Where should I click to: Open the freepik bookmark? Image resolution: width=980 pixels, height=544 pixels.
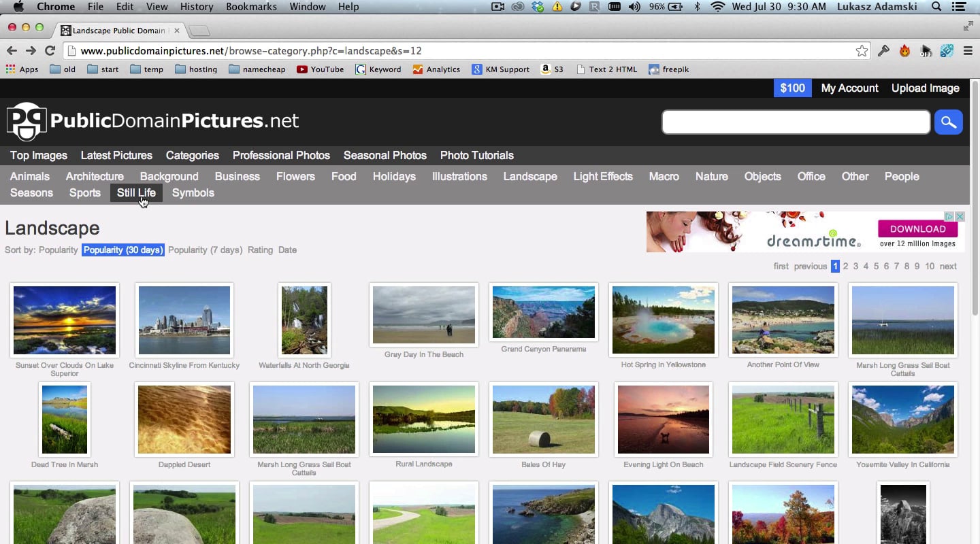click(x=669, y=69)
